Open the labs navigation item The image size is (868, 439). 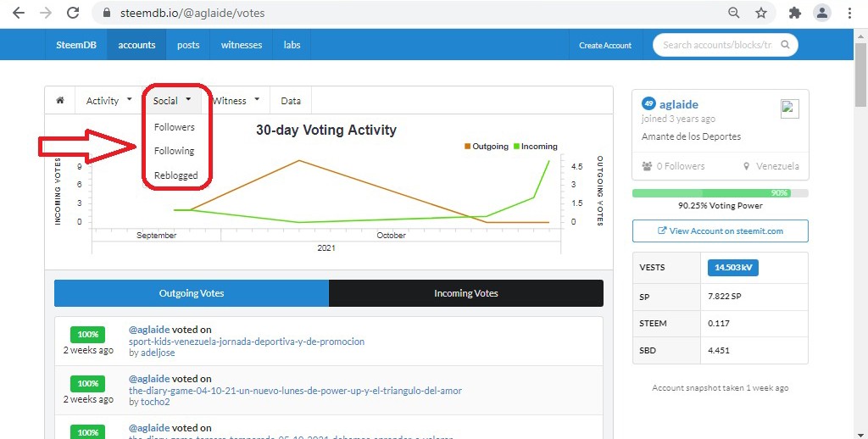pyautogui.click(x=292, y=45)
